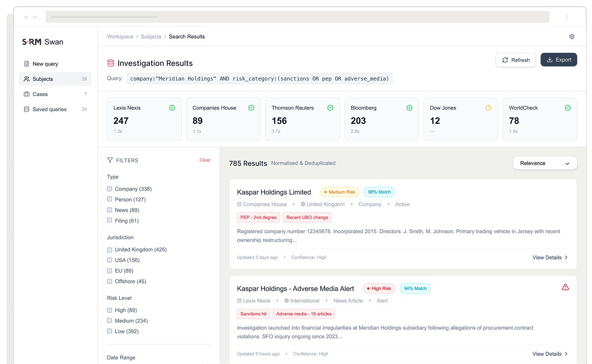The image size is (592, 364).
Task: Tick the Medium (234) risk checkbox
Action: 109,321
